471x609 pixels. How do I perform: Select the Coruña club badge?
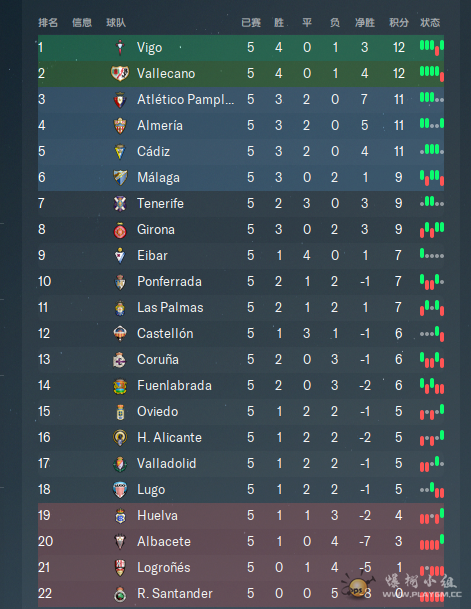[120, 360]
